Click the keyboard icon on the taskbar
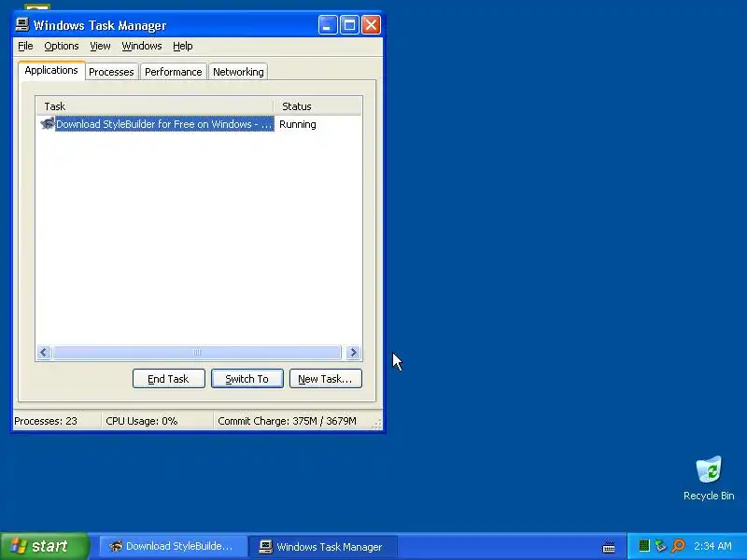The width and height of the screenshot is (747, 560). point(609,547)
